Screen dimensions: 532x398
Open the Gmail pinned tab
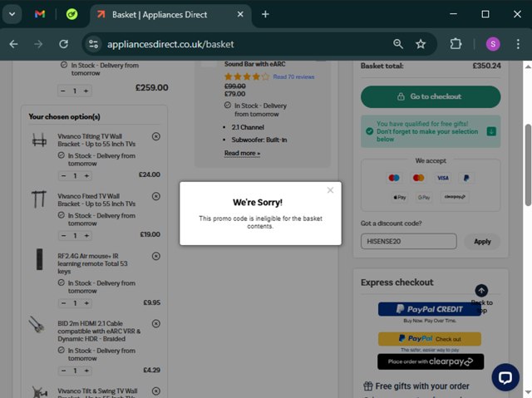pos(40,14)
